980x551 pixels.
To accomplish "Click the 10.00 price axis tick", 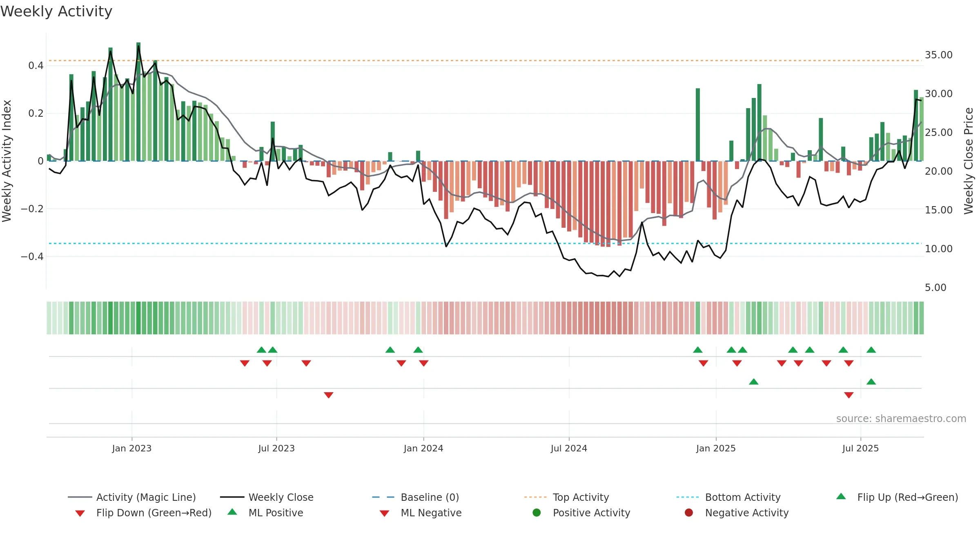I will click(x=939, y=249).
